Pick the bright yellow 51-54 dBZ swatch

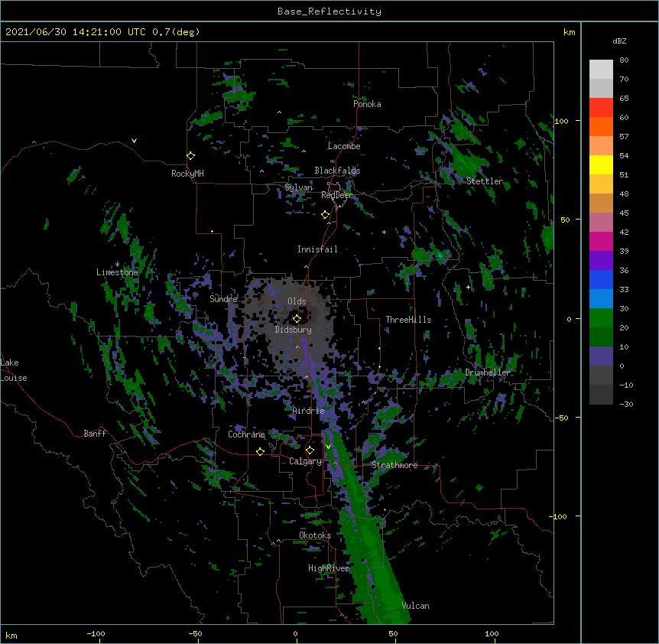point(601,164)
